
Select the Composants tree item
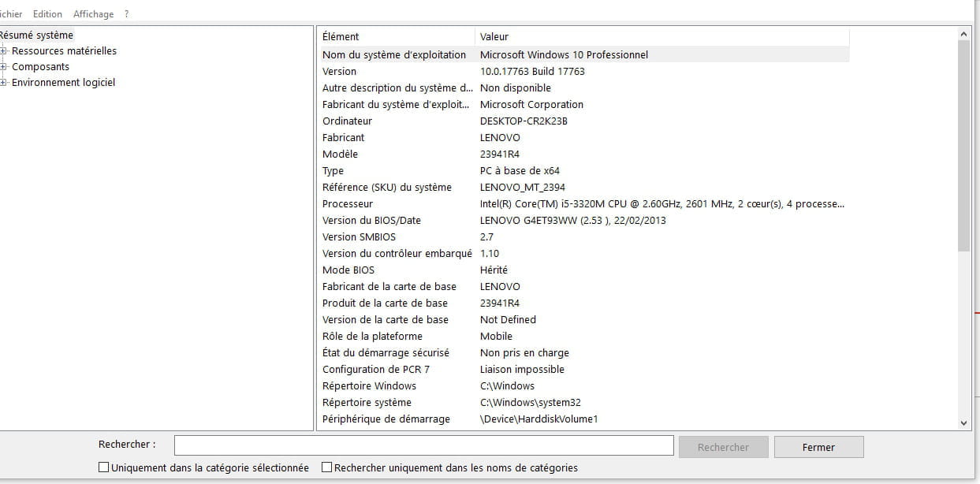coord(40,66)
